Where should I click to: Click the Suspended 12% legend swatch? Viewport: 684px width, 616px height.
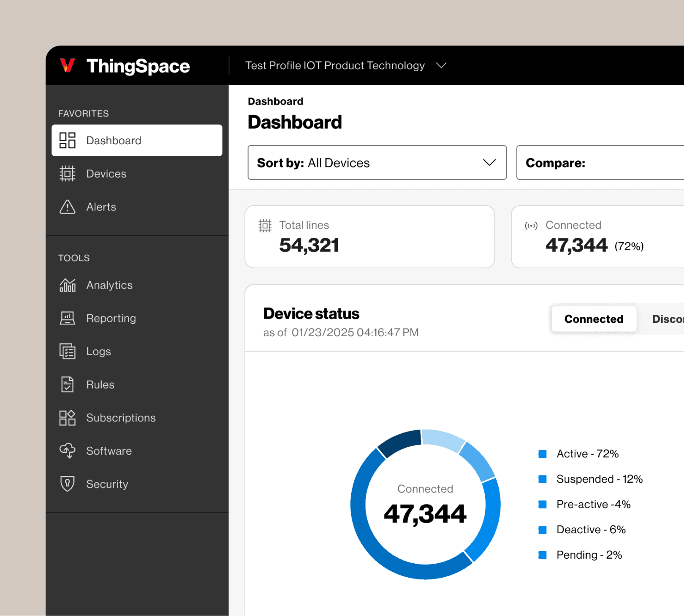tap(543, 479)
